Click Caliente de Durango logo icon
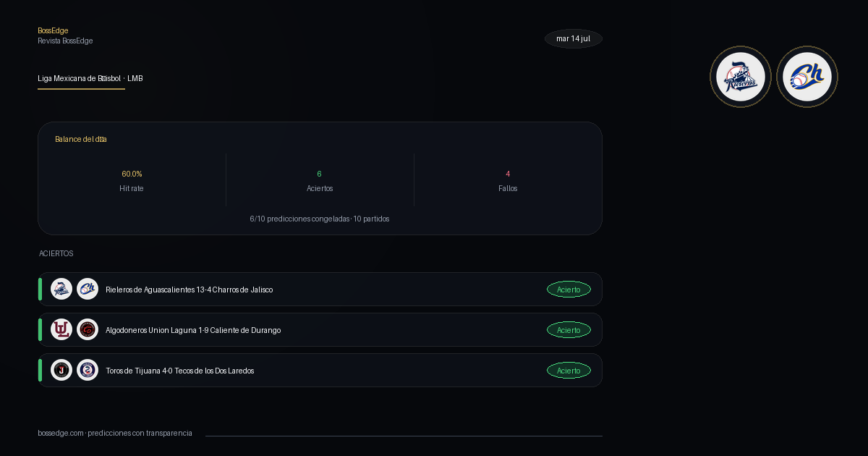Screen dimensions: 868x456 point(88,329)
